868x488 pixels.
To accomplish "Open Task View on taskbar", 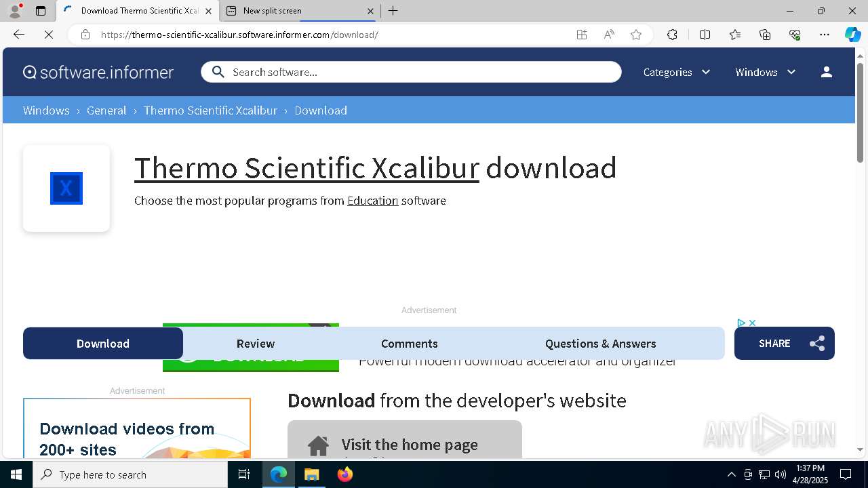I will click(244, 474).
